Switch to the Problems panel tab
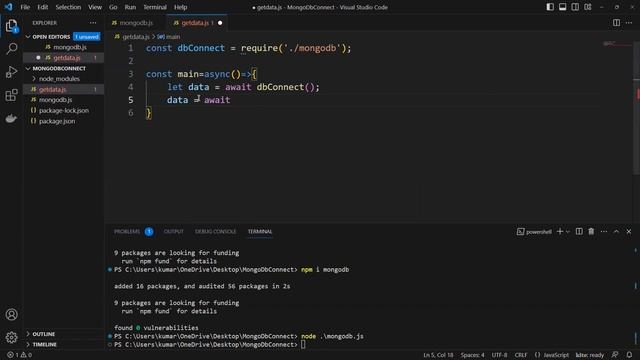Image resolution: width=640 pixels, height=360 pixels. pyautogui.click(x=127, y=231)
